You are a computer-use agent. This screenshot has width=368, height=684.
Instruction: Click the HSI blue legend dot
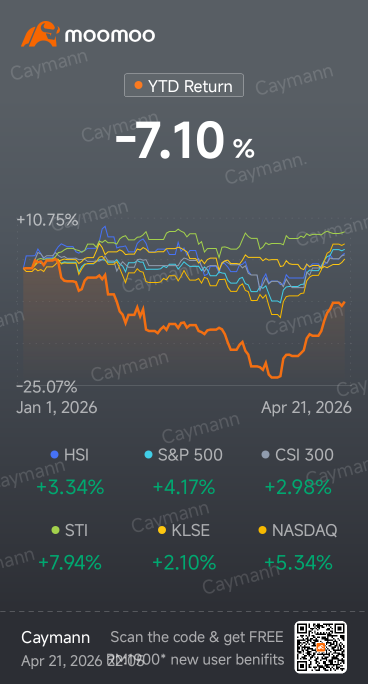tap(55, 455)
